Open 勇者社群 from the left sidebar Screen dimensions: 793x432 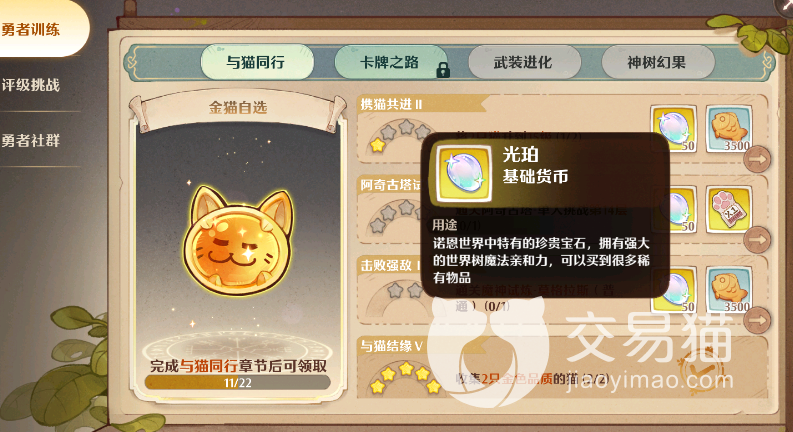31,140
